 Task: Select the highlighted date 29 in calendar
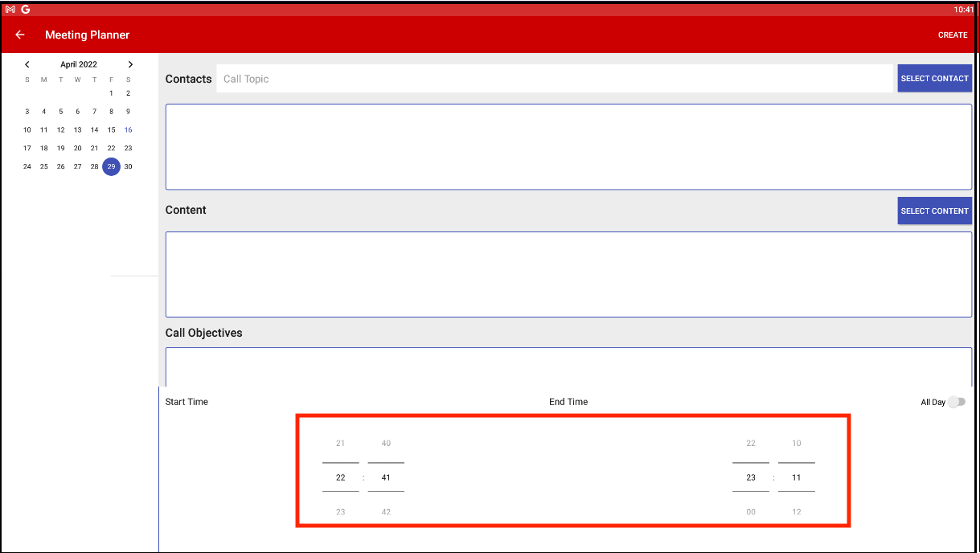tap(111, 166)
